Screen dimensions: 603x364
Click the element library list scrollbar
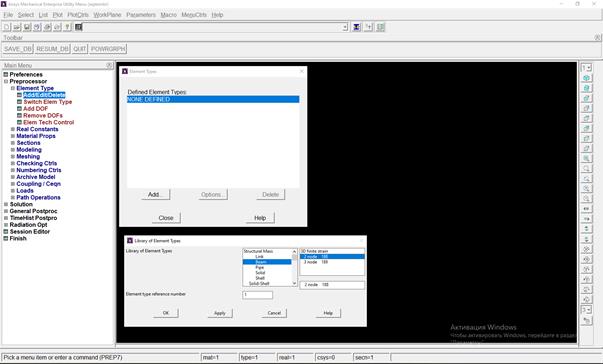pyautogui.click(x=295, y=267)
